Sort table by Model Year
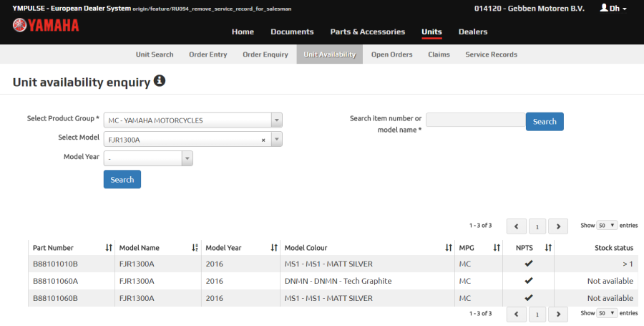The image size is (644, 326). (x=274, y=247)
